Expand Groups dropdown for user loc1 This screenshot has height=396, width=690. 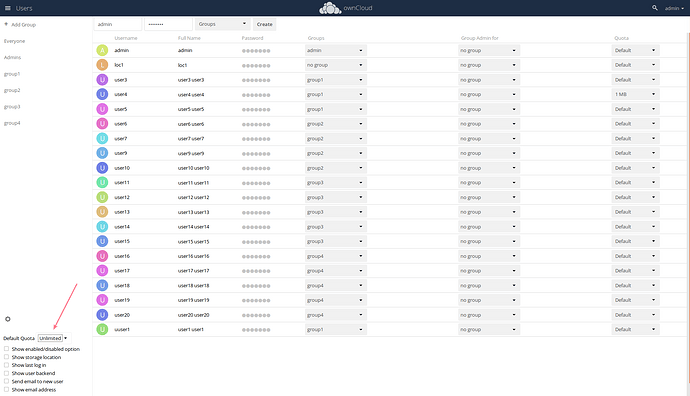tap(336, 65)
